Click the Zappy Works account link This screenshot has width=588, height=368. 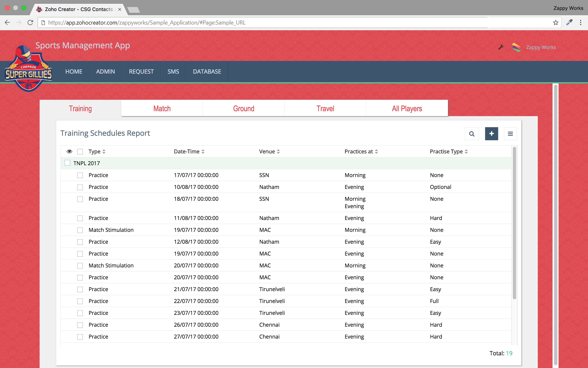coord(541,47)
